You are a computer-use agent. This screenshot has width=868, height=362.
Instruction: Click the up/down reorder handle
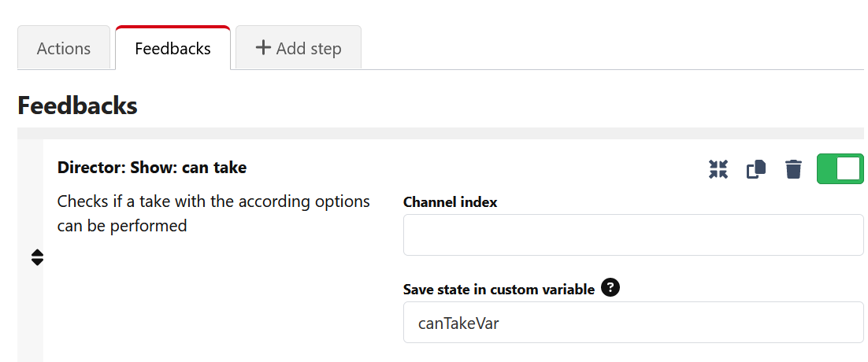pos(37,257)
